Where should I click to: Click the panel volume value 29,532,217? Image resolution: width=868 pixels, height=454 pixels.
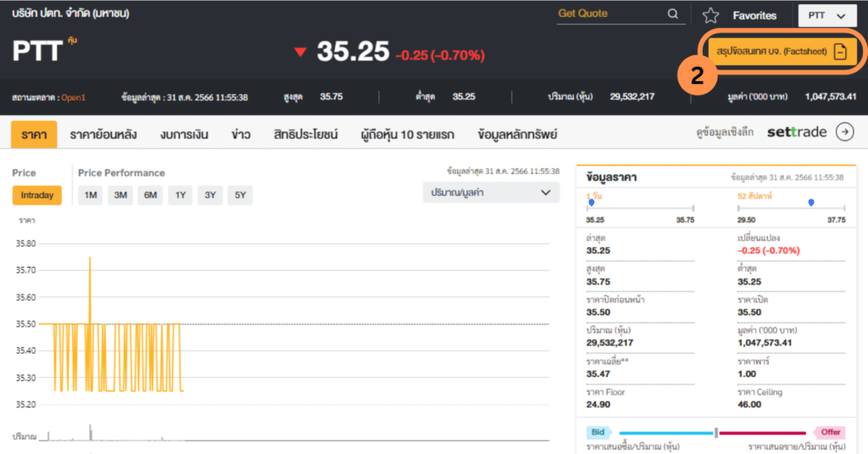(x=609, y=343)
